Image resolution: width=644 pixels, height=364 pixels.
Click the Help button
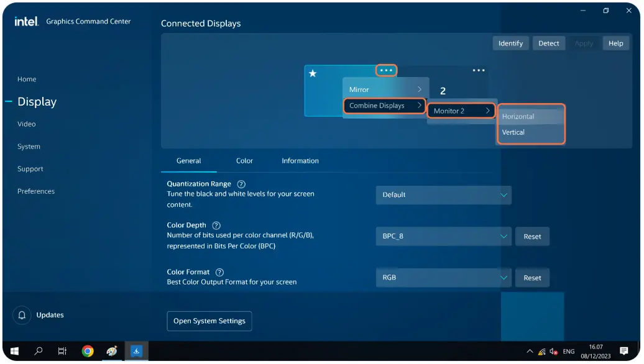[615, 43]
